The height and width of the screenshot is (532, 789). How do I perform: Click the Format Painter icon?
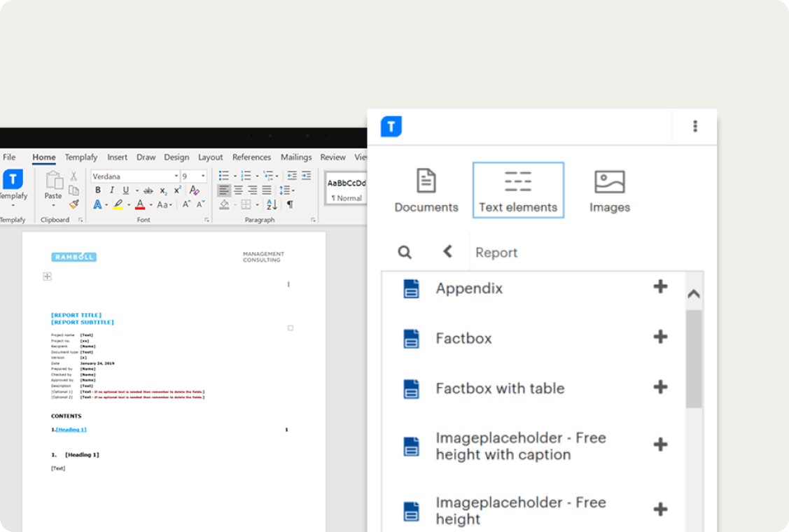click(x=74, y=204)
